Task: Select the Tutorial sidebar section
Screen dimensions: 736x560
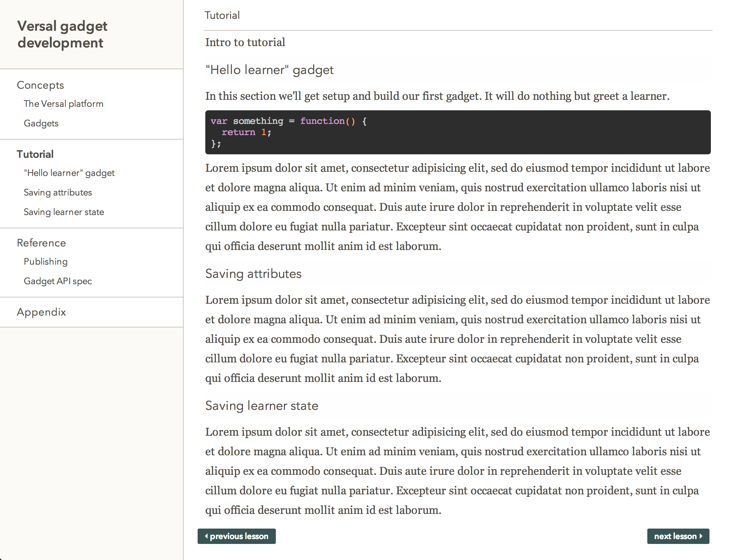Action: coord(35,154)
